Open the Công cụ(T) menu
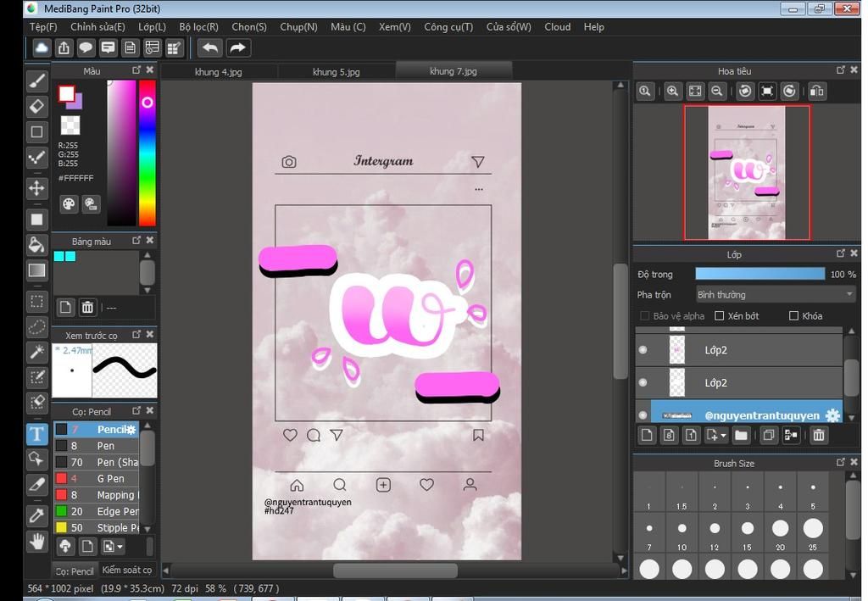 tap(448, 27)
